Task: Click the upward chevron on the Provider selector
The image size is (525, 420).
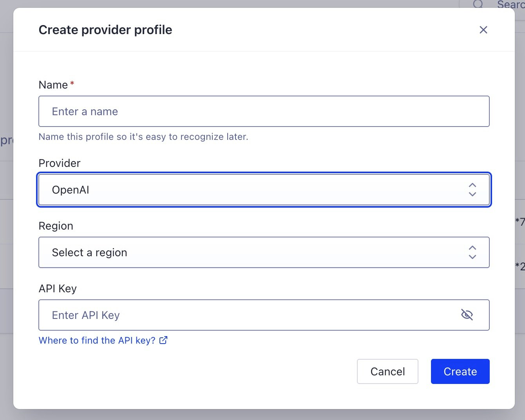Action: click(472, 185)
